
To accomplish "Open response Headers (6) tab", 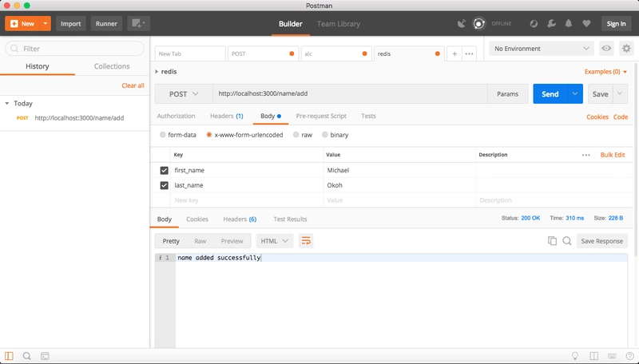I will 240,219.
